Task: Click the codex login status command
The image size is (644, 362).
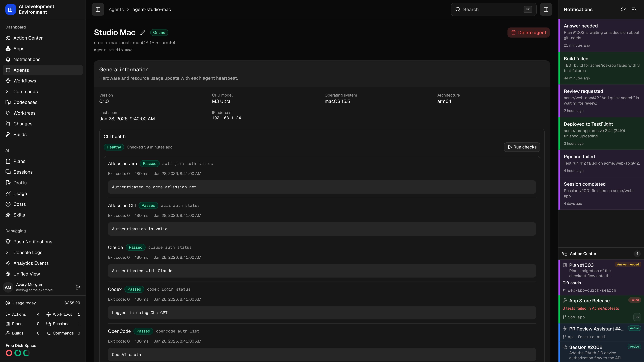Action: (x=169, y=289)
